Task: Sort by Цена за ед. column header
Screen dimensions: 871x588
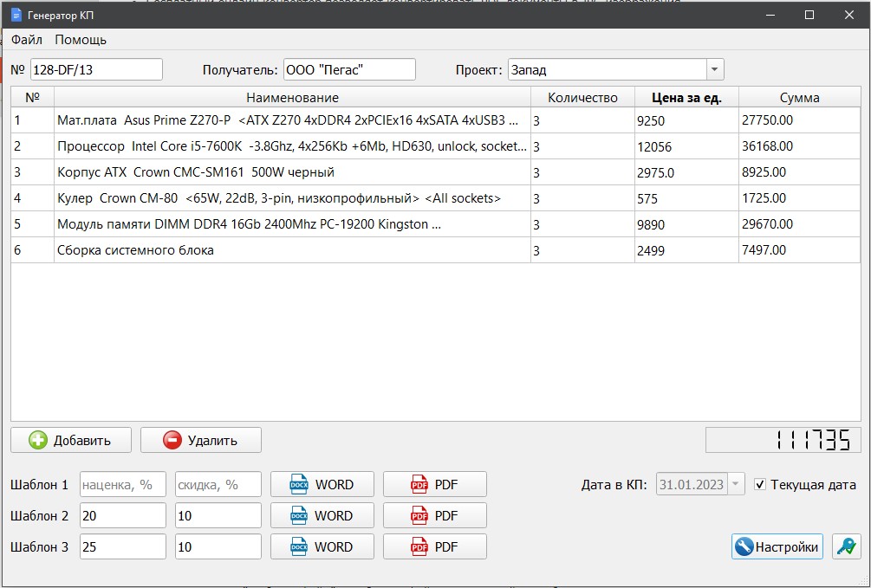Action: click(686, 98)
